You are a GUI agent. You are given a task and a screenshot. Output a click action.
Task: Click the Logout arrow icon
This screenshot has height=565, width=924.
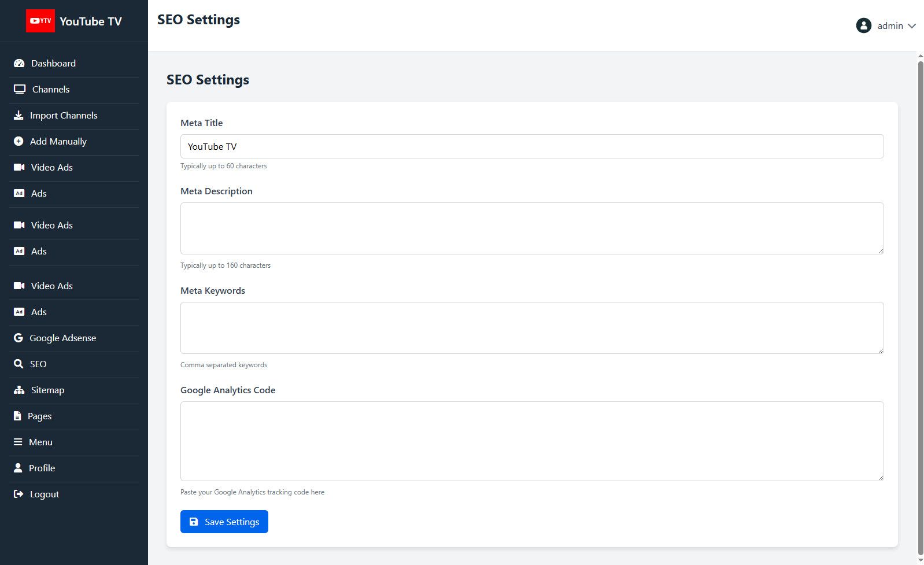point(19,494)
